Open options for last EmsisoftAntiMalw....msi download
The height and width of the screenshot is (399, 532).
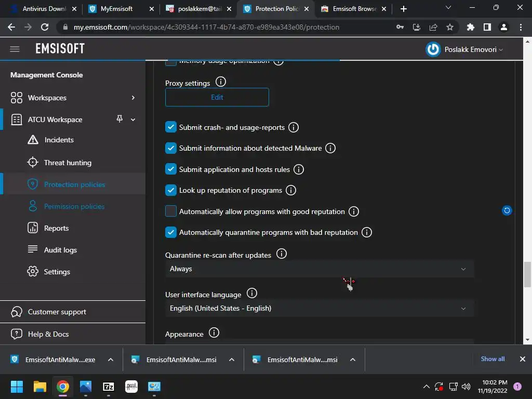[x=353, y=360]
